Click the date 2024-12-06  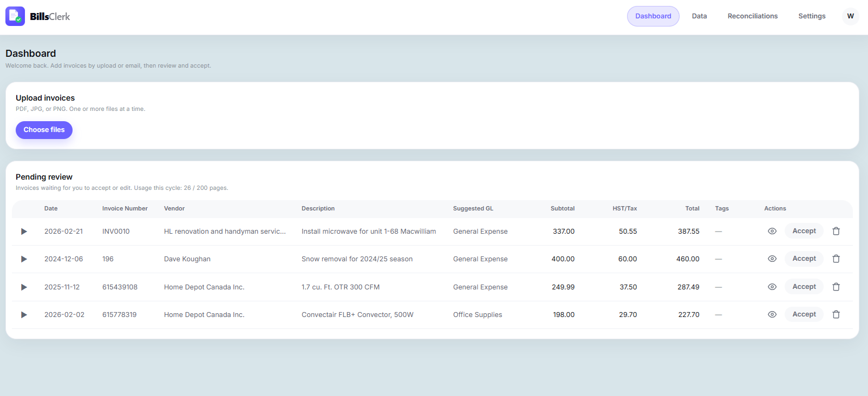64,259
